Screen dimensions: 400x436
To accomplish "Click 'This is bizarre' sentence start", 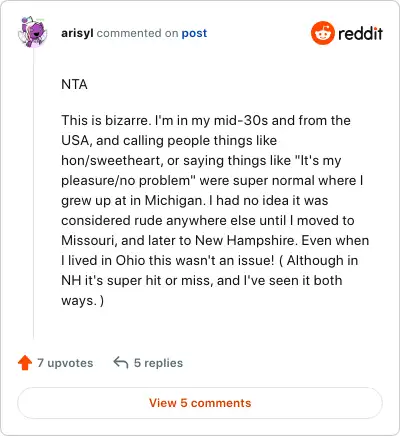I will coord(104,120).
